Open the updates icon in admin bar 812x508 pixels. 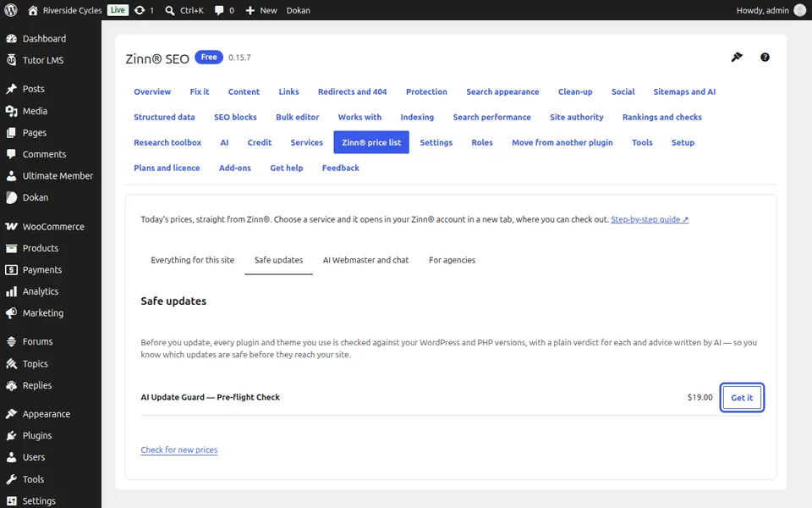point(140,10)
